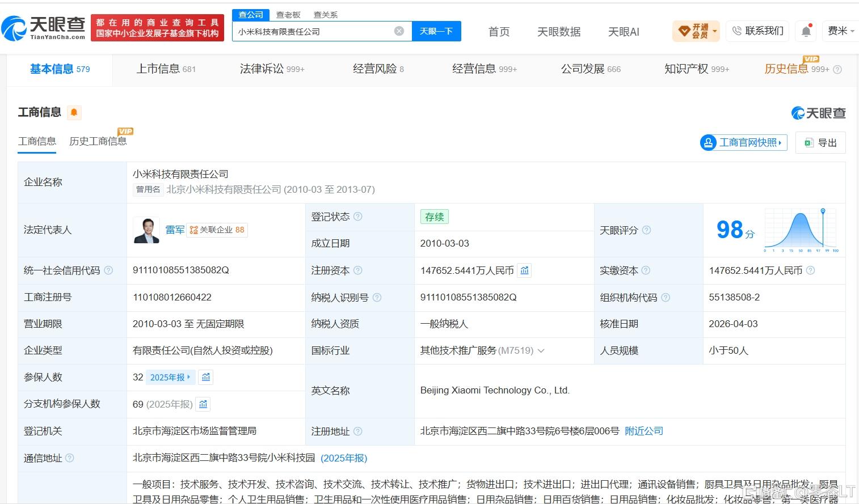Viewport: 859px width, 504px height.
Task: Switch to 经营风险 tab
Action: (378, 69)
